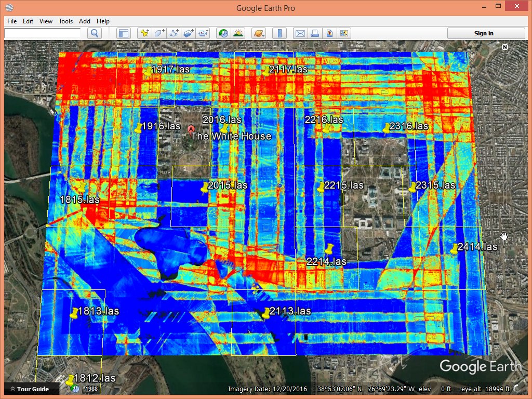Screen dimensions: 532x399
Task: Open the planet switcher dropdown
Action: click(x=258, y=33)
